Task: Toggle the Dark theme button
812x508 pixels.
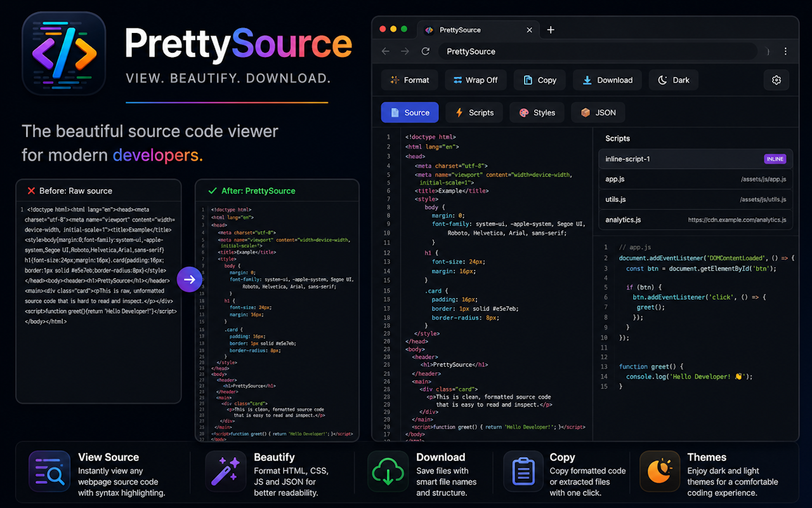Action: pos(674,80)
